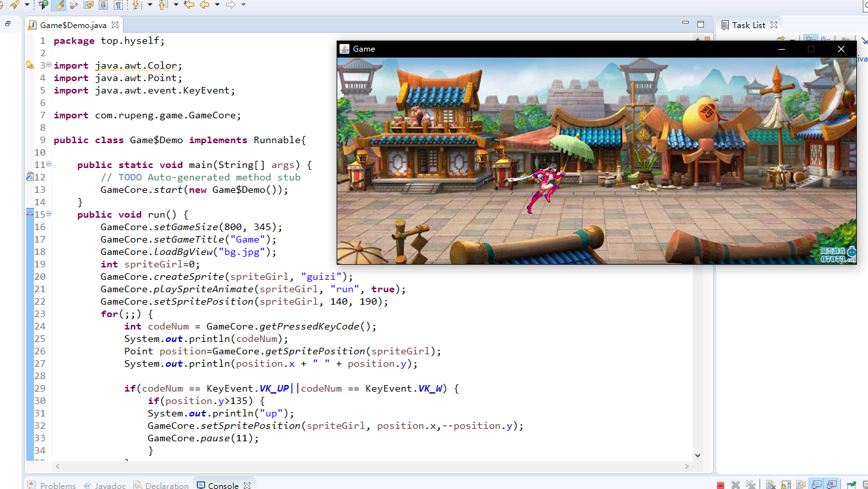
Task: Switch to the Javadoc tab
Action: click(x=105, y=485)
